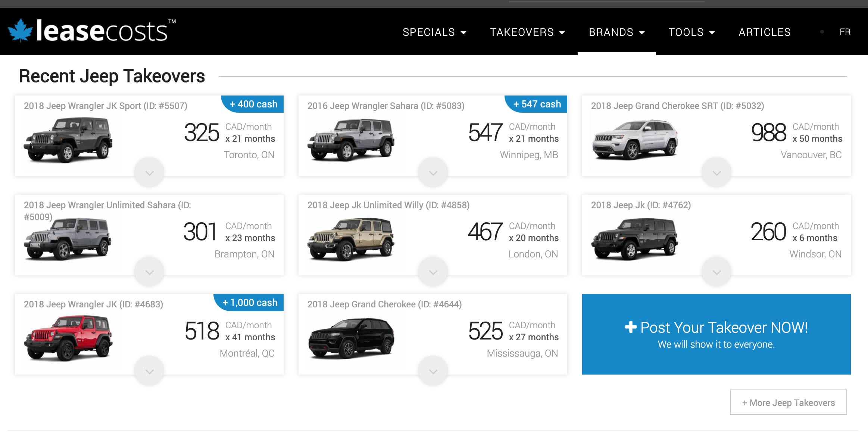Click the Windsor, ON location text
Image resolution: width=868 pixels, height=435 pixels.
pyautogui.click(x=815, y=254)
